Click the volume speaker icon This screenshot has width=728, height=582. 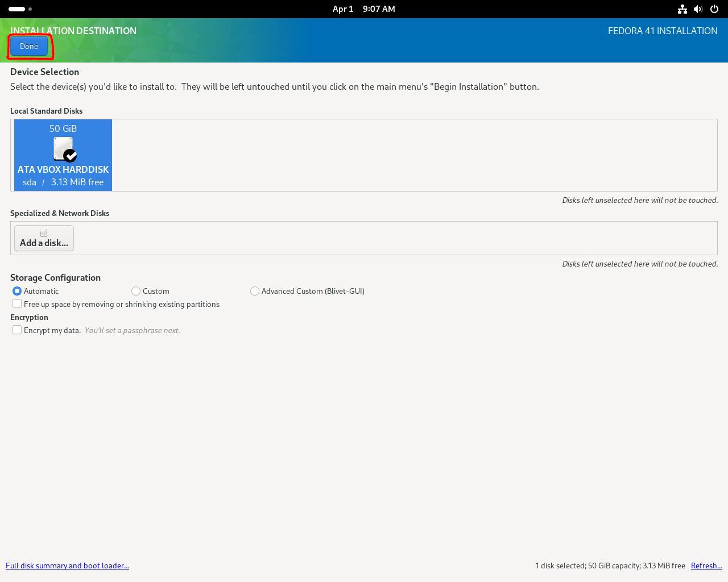point(698,9)
